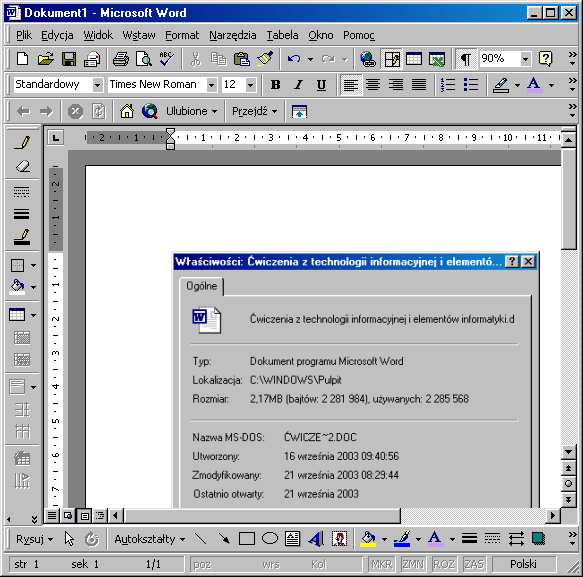Toggle Underline formatting
This screenshot has height=577, width=583.
(321, 85)
